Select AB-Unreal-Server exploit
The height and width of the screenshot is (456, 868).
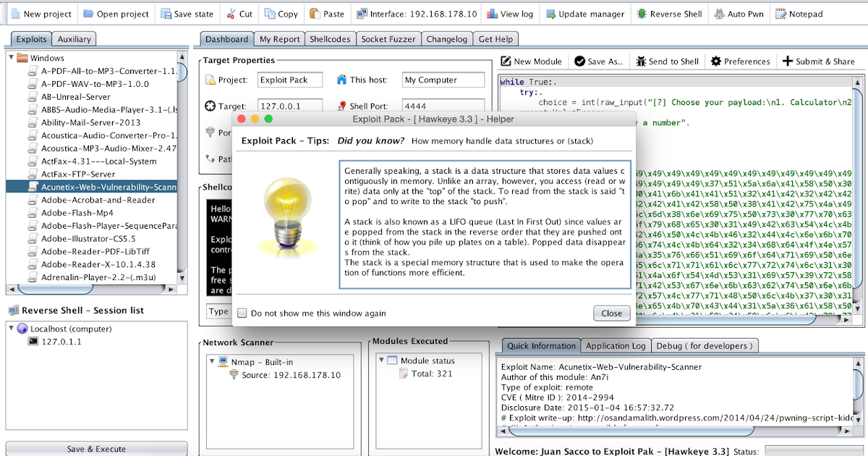pyautogui.click(x=75, y=96)
